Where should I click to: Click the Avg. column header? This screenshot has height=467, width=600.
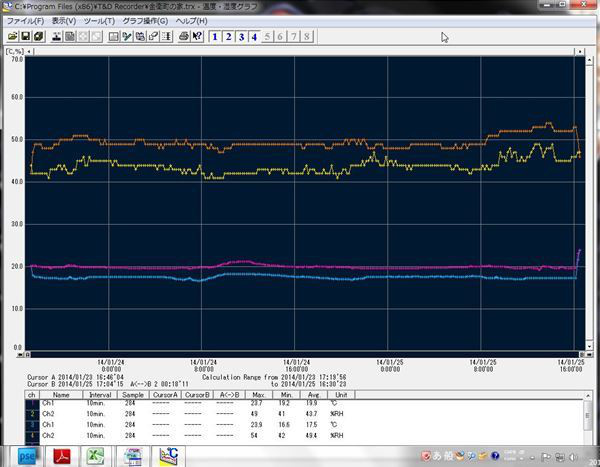coord(314,395)
